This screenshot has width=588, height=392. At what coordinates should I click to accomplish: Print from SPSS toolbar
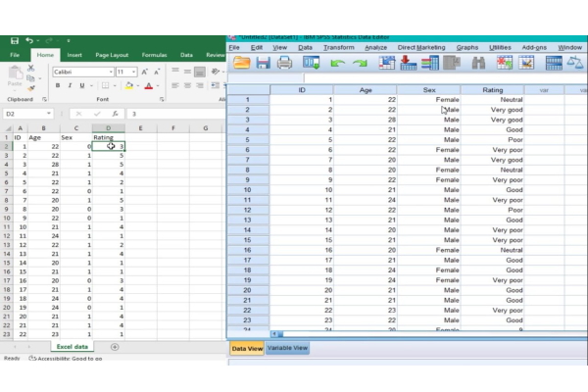tap(284, 63)
